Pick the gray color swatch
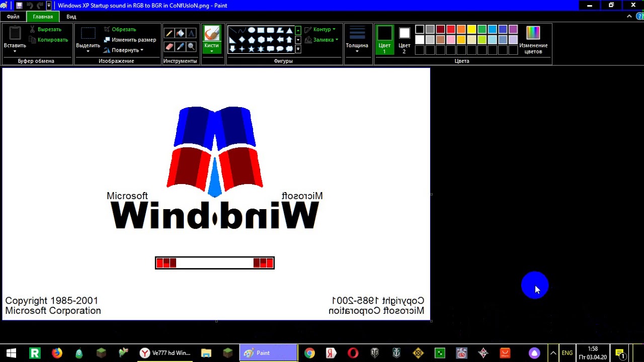This screenshot has height=362, width=644. tap(430, 29)
